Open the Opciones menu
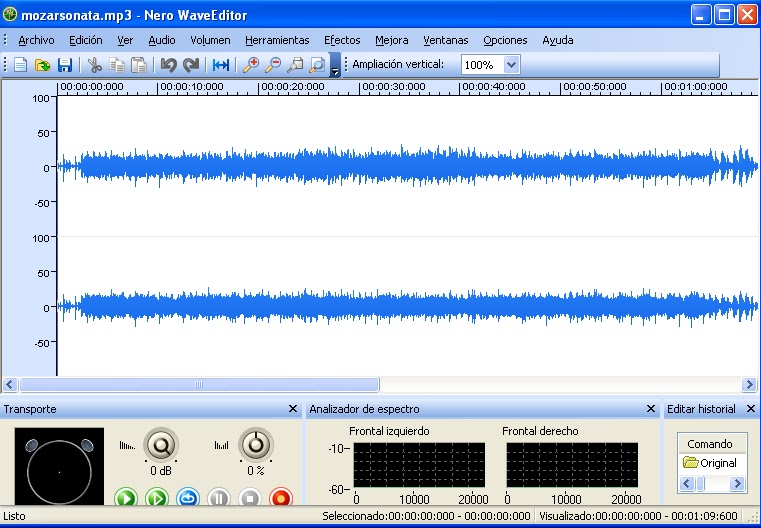Screen dimensions: 761x528 [505, 40]
